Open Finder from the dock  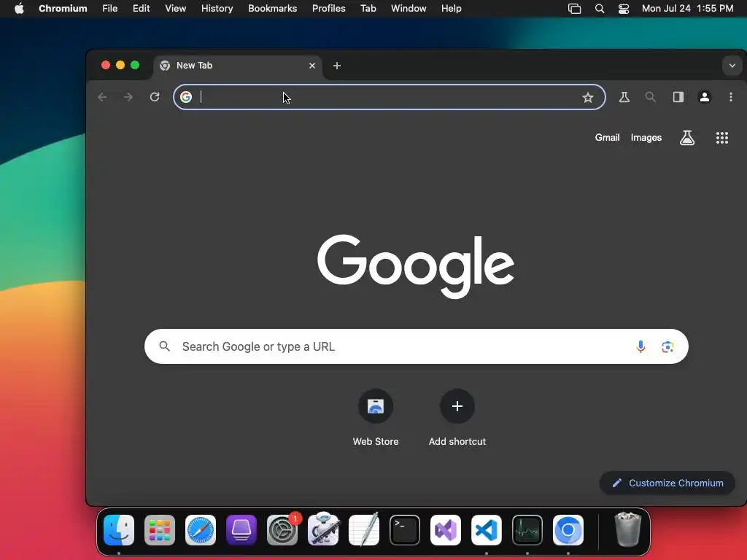[119, 530]
